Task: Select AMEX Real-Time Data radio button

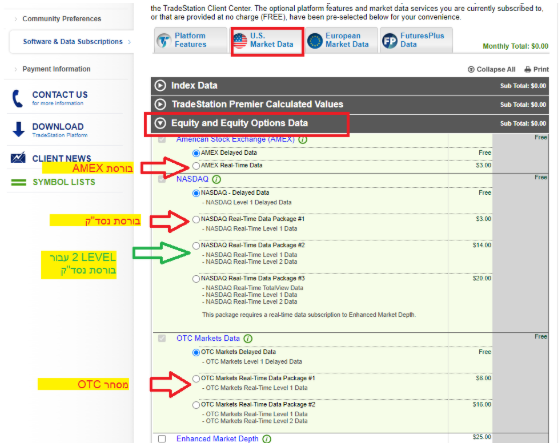Action: pyautogui.click(x=196, y=166)
